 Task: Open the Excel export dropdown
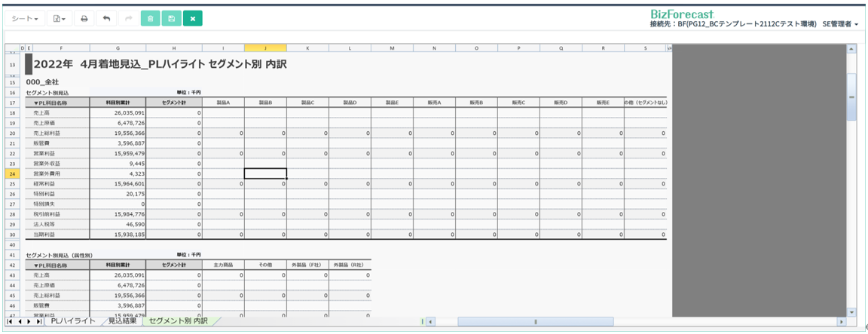[59, 18]
